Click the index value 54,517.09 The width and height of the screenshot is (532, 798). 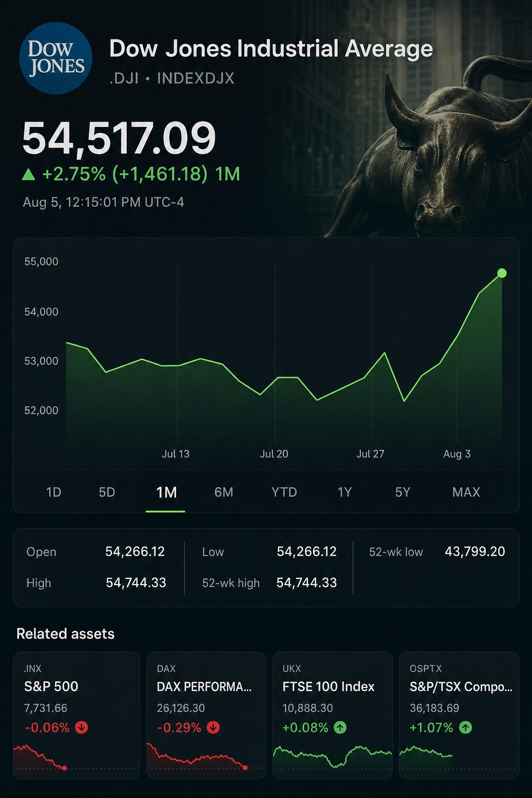click(x=119, y=138)
